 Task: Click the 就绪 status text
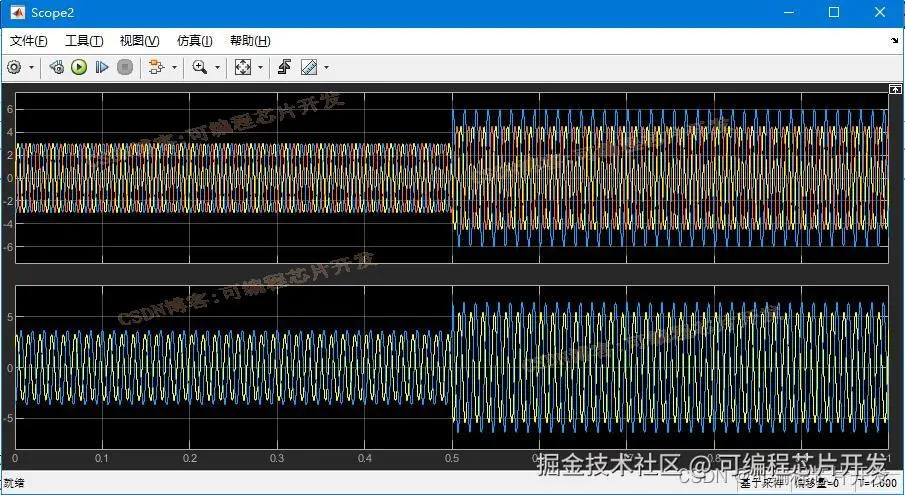[14, 483]
